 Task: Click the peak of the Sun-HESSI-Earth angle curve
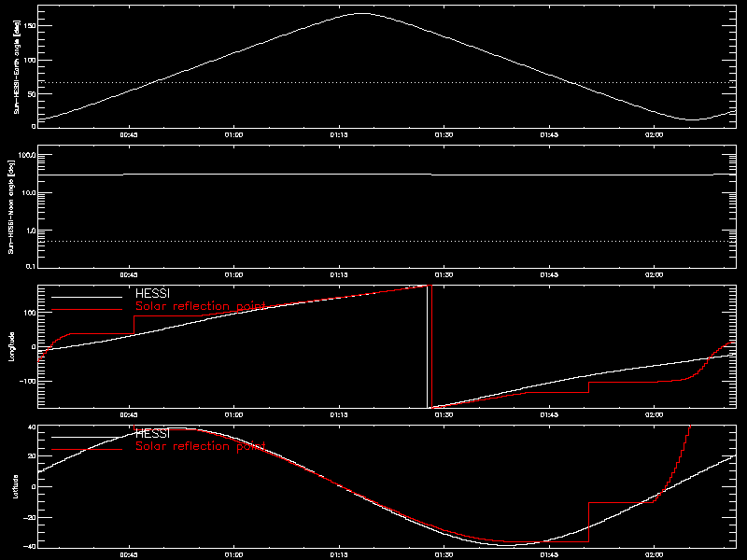click(362, 14)
